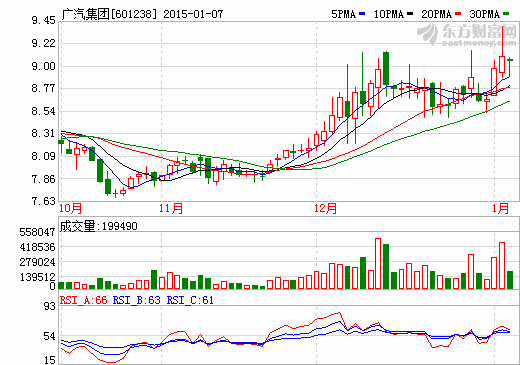520x365 pixels.
Task: Click the 12月 month axis label
Action: pyautogui.click(x=325, y=209)
